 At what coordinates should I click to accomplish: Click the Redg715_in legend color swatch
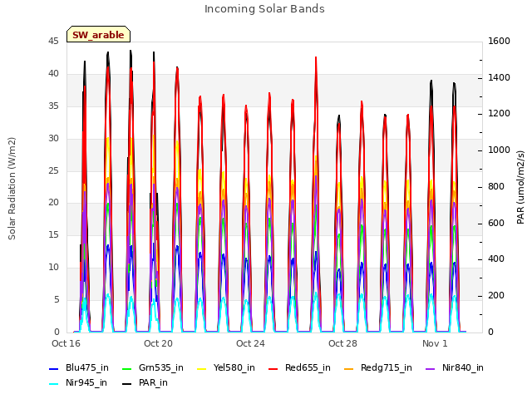click(x=349, y=369)
